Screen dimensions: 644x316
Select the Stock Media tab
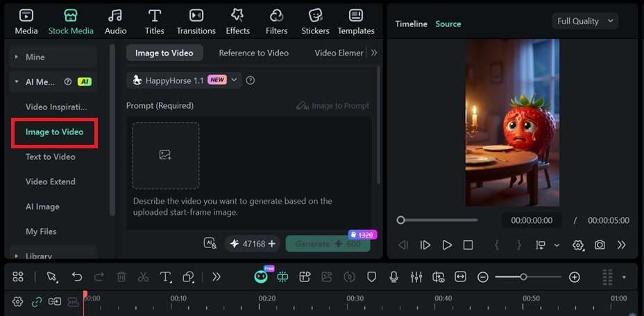click(x=71, y=23)
